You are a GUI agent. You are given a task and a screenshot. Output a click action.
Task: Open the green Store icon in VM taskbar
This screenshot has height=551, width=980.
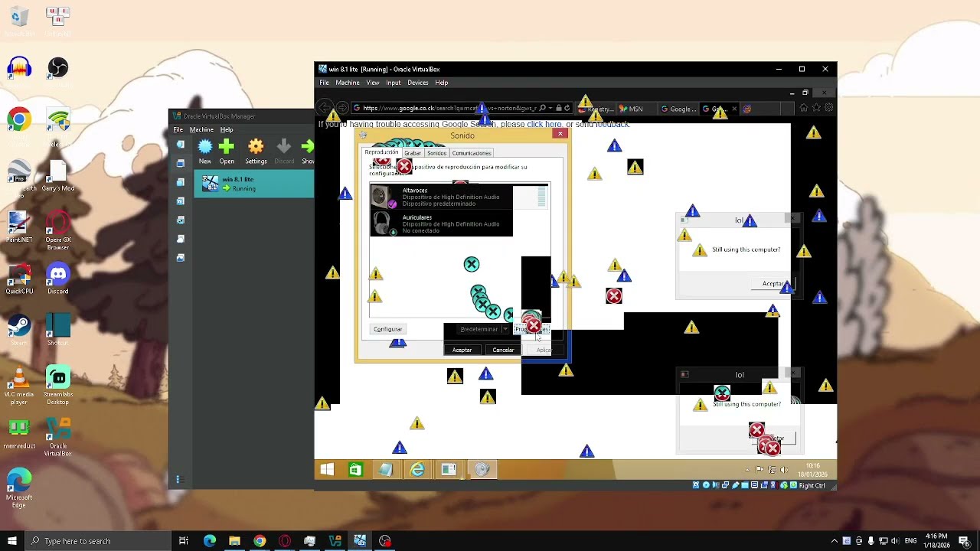pos(355,469)
